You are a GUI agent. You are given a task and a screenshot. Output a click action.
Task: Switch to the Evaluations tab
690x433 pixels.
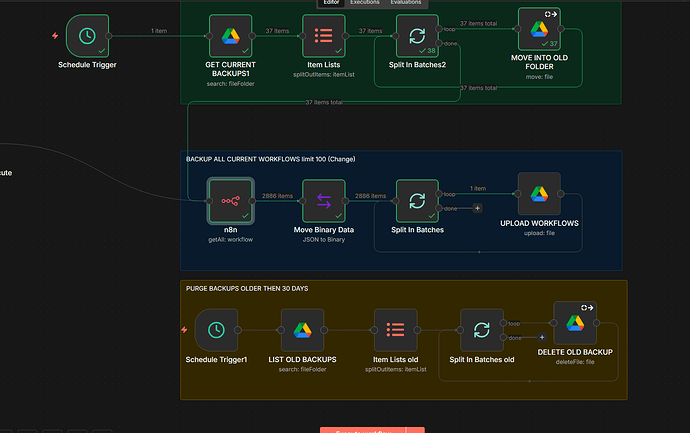(x=405, y=4)
